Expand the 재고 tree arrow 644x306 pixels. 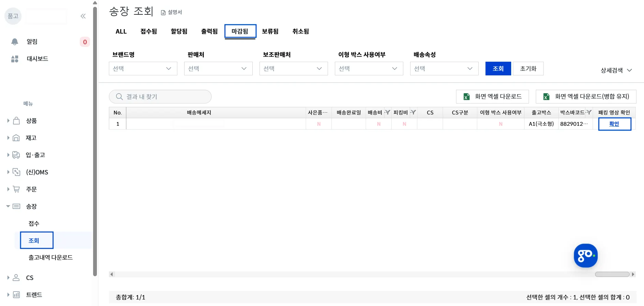8,138
